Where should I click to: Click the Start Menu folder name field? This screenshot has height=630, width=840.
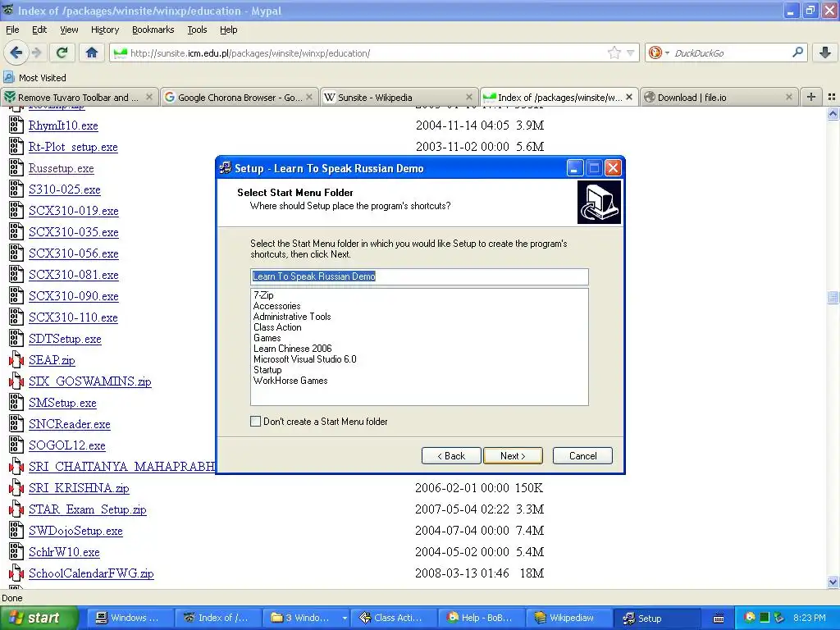(419, 276)
